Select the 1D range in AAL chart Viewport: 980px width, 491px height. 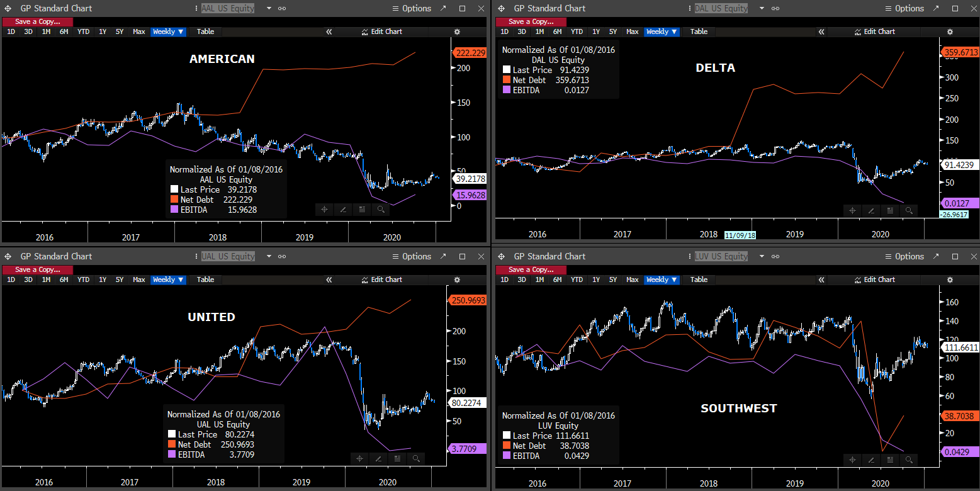(x=11, y=31)
